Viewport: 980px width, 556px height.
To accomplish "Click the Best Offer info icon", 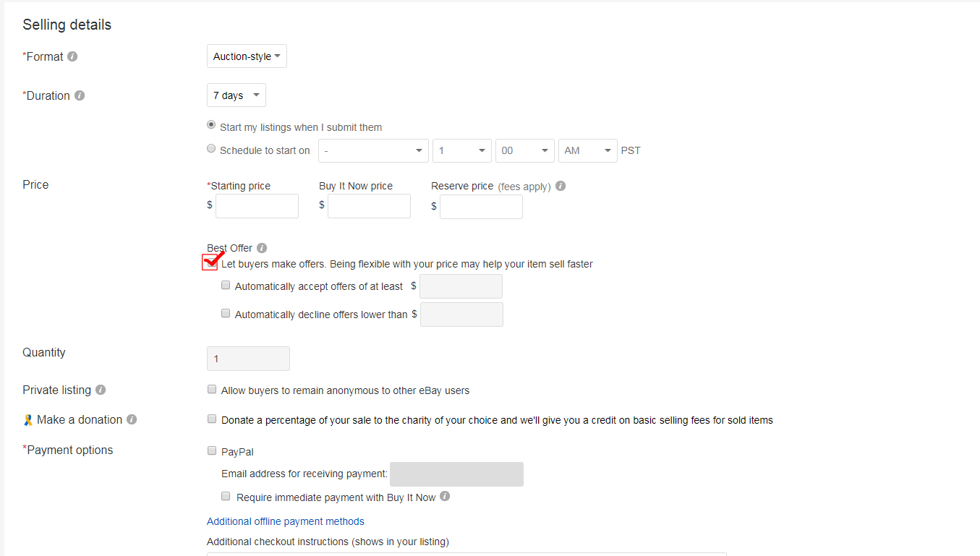I will 262,248.
